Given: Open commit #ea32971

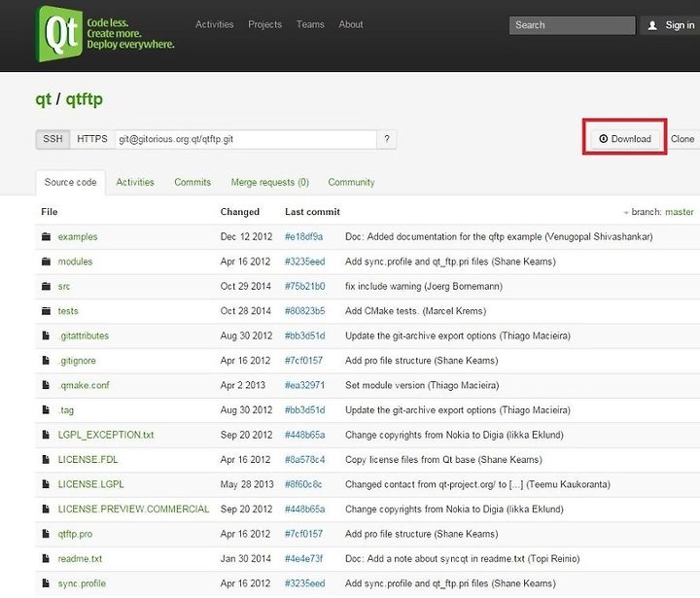Looking at the screenshot, I should point(304,385).
